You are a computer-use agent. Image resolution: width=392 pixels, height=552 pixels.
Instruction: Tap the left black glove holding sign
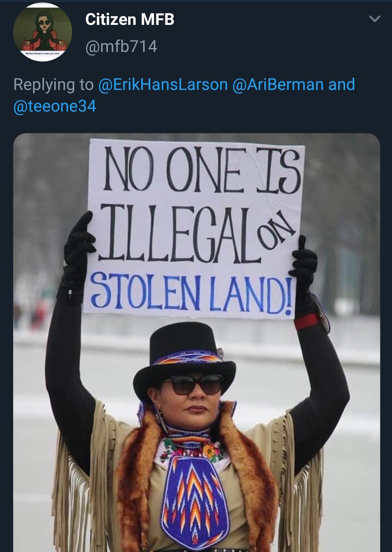click(78, 257)
